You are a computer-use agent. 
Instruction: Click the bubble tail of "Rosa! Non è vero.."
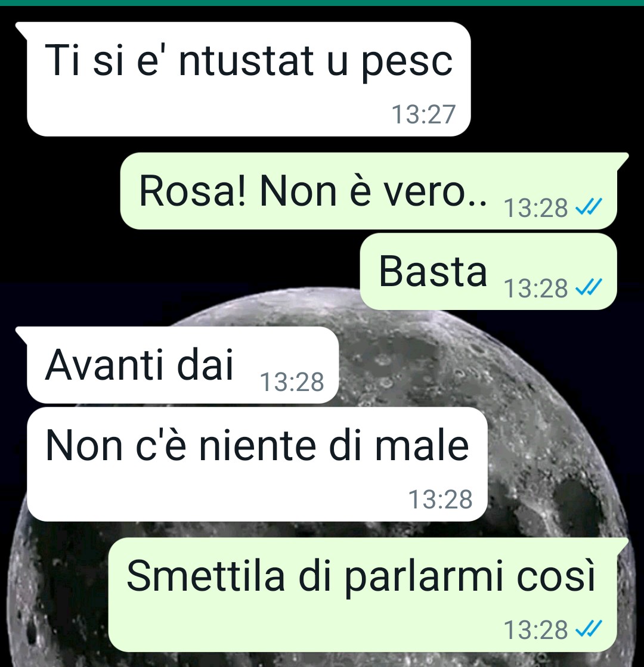coord(623,161)
